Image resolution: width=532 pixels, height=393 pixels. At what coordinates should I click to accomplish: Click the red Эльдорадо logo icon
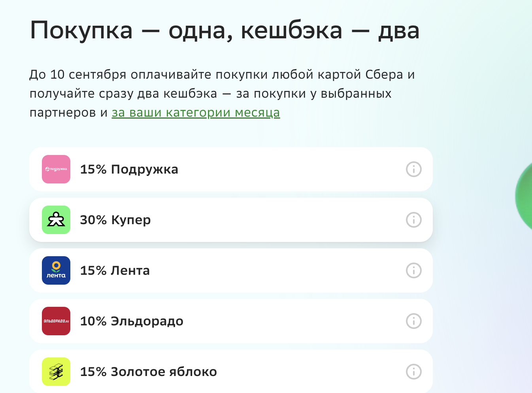[56, 321]
